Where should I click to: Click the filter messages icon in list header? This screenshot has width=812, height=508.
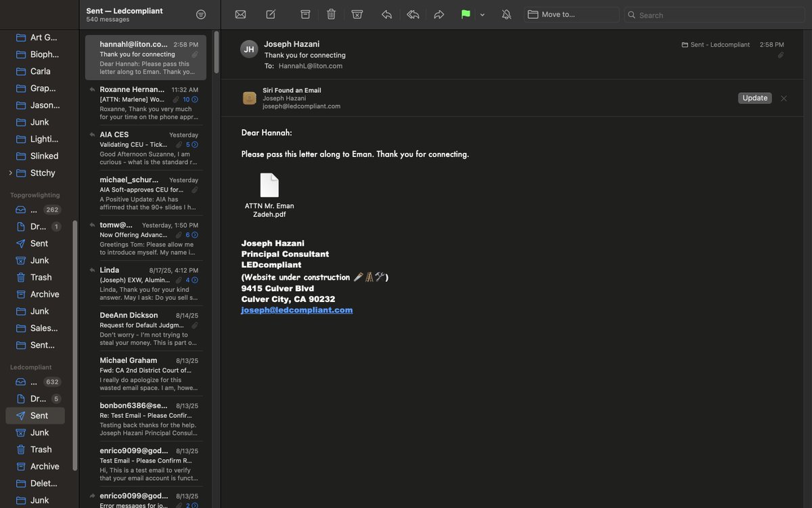pos(201,14)
